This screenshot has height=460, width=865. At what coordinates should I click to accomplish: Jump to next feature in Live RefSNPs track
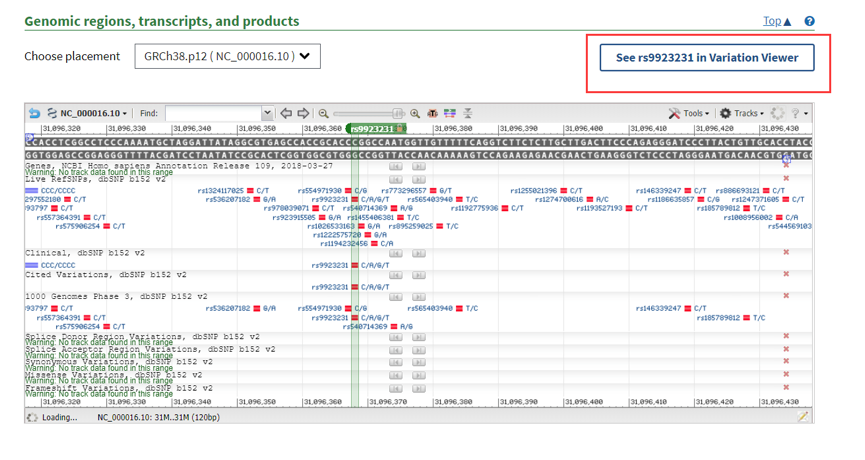(x=419, y=179)
